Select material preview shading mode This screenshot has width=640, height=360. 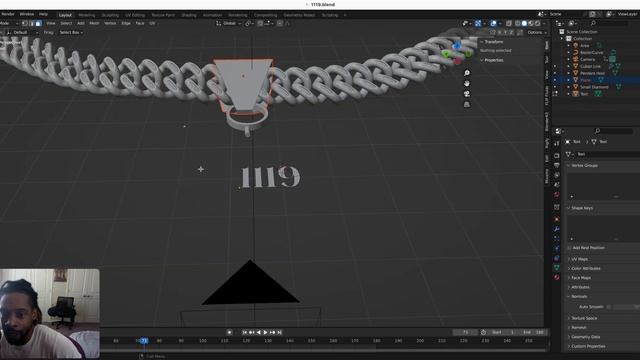click(531, 23)
